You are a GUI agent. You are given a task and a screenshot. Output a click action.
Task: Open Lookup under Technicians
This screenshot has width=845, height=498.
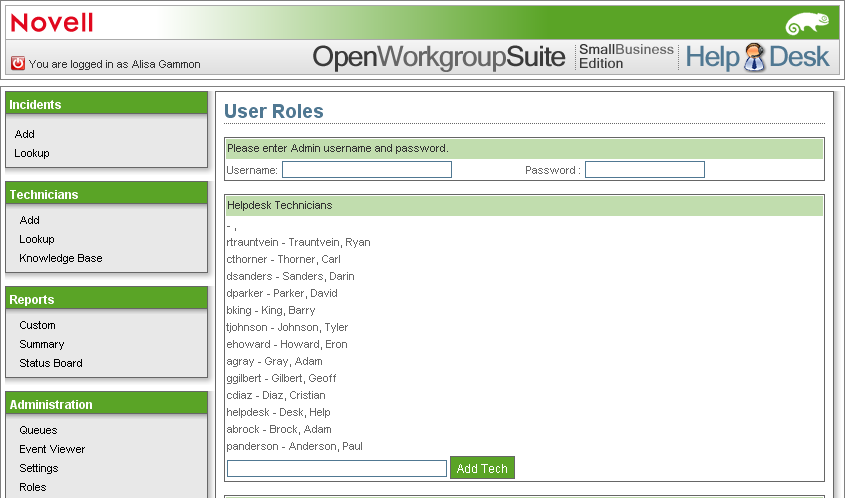[37, 239]
